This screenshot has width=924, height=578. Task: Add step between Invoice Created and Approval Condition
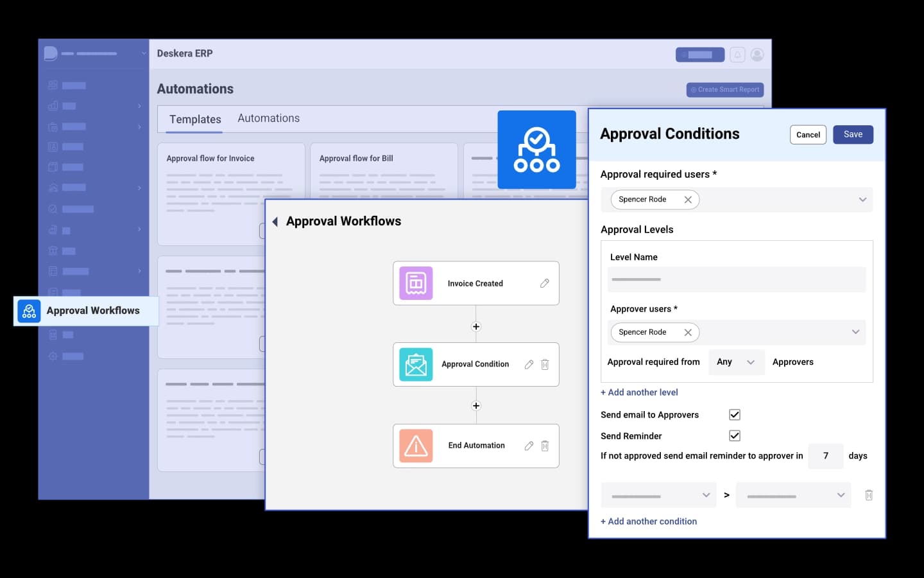point(476,327)
